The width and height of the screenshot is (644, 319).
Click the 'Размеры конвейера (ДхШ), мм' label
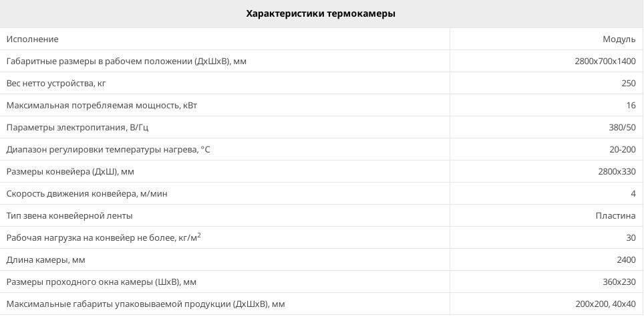[x=70, y=172]
